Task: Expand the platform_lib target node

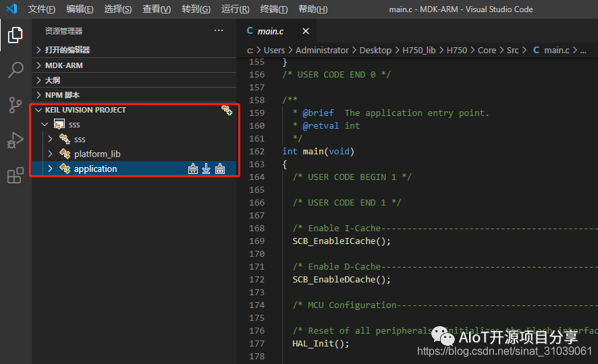Action: tap(51, 154)
